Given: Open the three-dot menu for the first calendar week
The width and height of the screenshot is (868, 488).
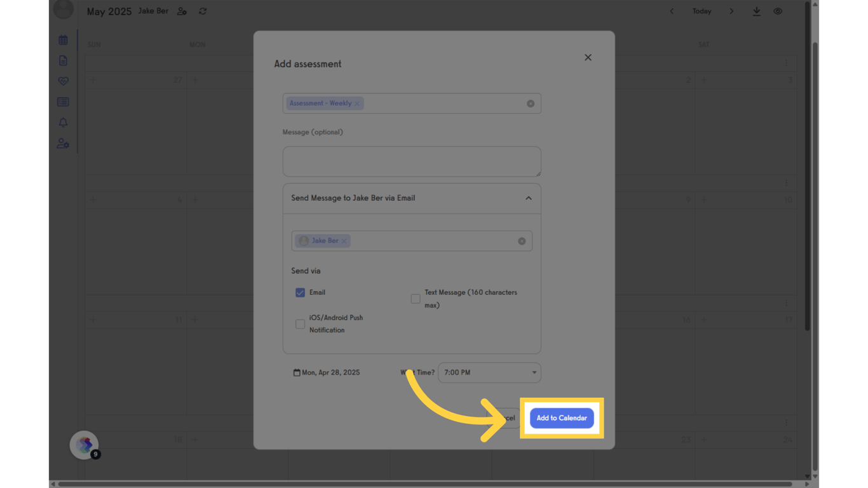Looking at the screenshot, I should [x=786, y=63].
